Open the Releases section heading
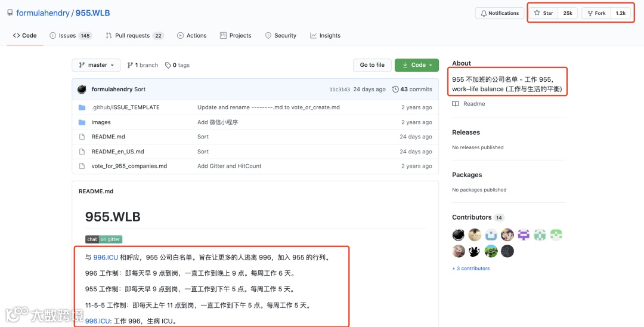Image resolution: width=644 pixels, height=327 pixels. point(466,132)
